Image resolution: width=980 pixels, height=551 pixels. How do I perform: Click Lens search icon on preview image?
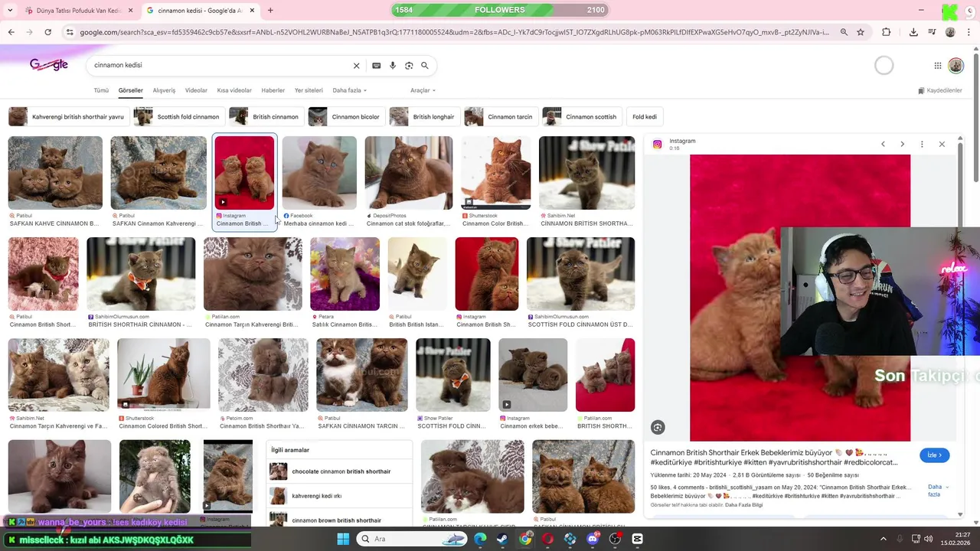[658, 428]
